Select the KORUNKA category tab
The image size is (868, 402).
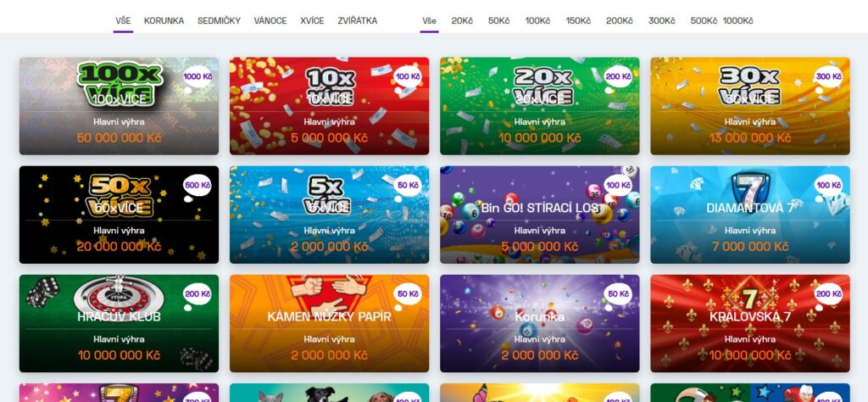click(x=164, y=21)
